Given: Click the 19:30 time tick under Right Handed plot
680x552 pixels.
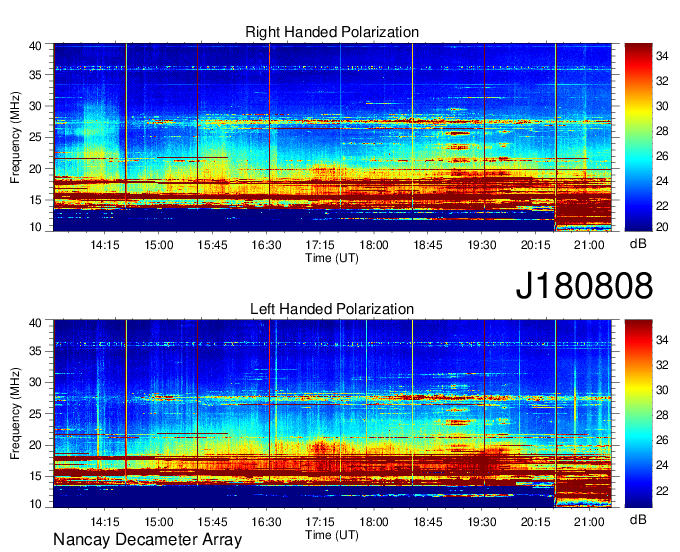Looking at the screenshot, I should [x=481, y=245].
